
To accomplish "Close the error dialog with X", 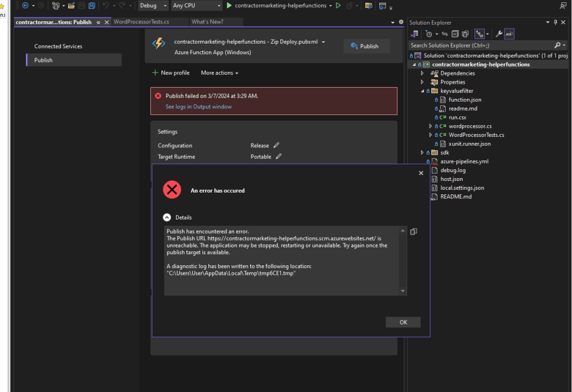I will 421,173.
